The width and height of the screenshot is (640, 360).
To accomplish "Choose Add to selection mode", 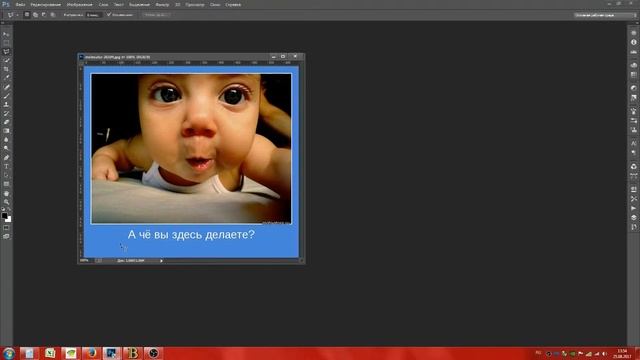I will (36, 14).
